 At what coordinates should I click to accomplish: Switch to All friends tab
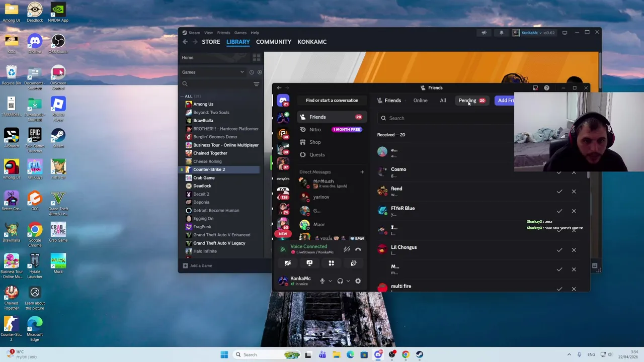[x=443, y=101]
